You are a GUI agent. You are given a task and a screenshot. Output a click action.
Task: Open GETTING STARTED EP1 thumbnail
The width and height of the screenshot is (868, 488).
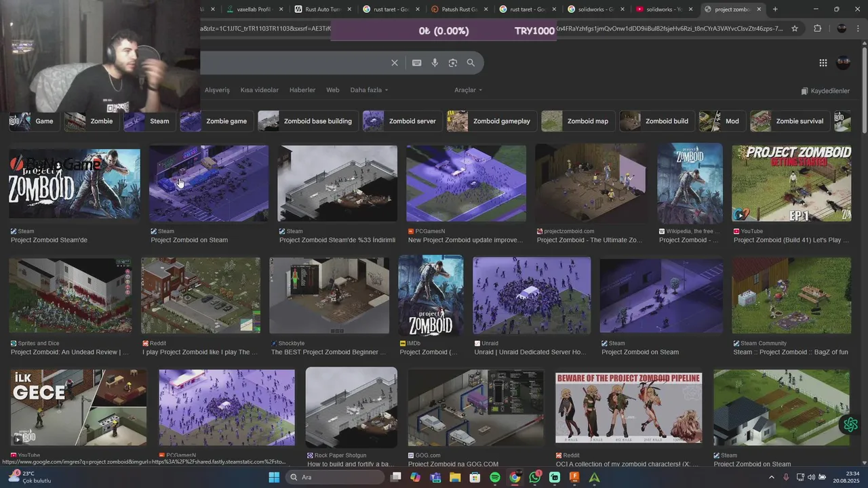(791, 183)
